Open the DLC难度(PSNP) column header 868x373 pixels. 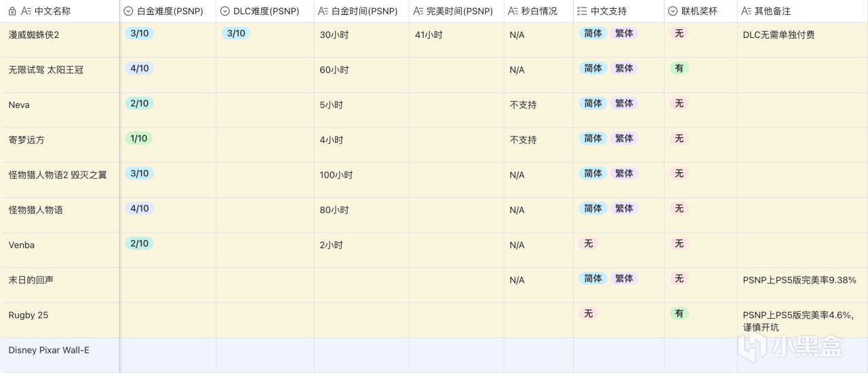click(265, 12)
